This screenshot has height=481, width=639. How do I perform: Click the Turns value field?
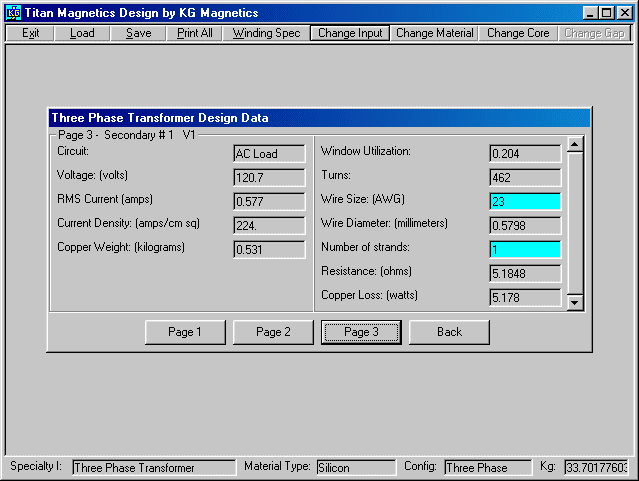(524, 177)
